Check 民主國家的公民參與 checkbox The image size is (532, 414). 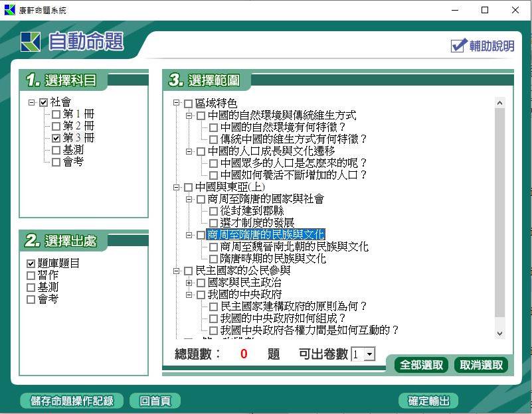click(x=189, y=271)
